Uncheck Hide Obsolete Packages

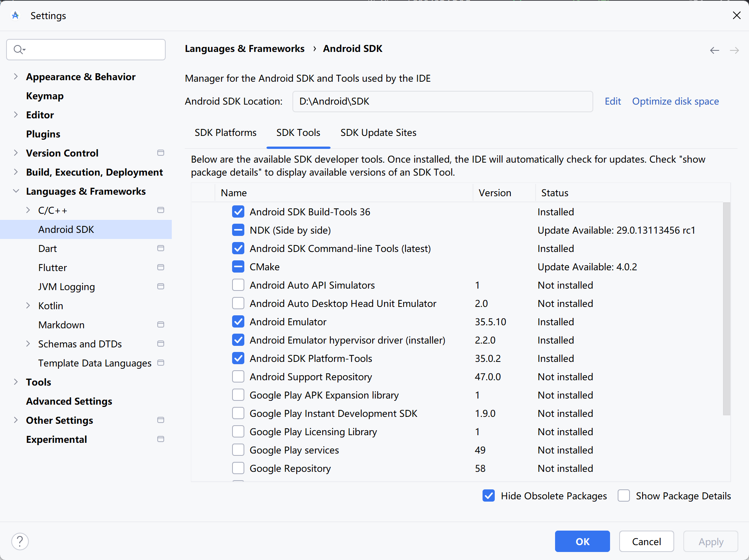coord(489,495)
